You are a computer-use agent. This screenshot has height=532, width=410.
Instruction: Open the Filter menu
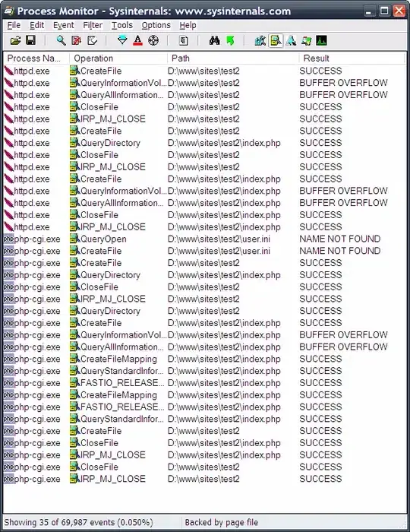tap(93, 25)
